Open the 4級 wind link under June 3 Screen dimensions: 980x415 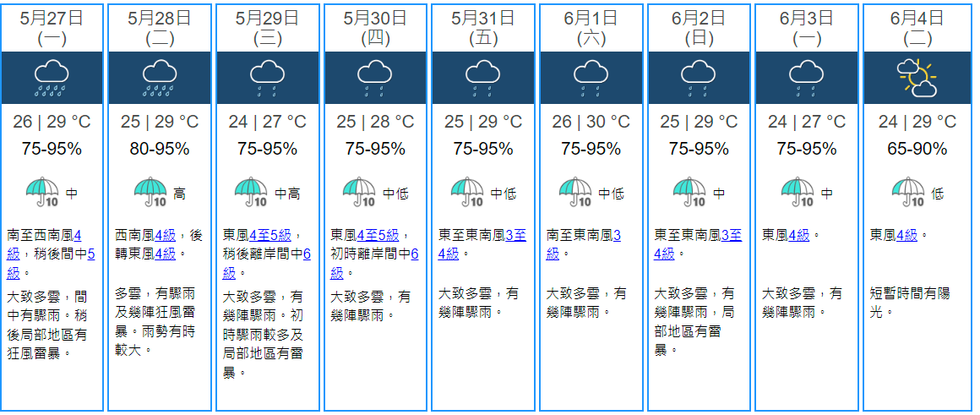[x=798, y=235]
